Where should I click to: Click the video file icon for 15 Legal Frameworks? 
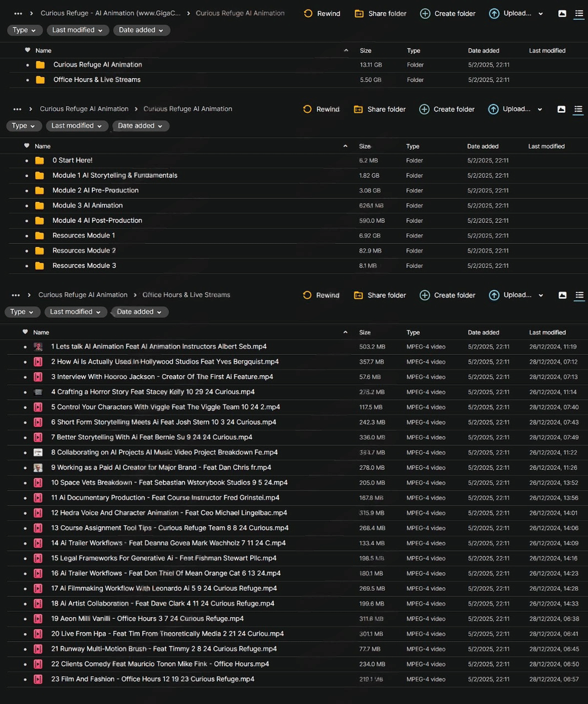[x=38, y=558]
